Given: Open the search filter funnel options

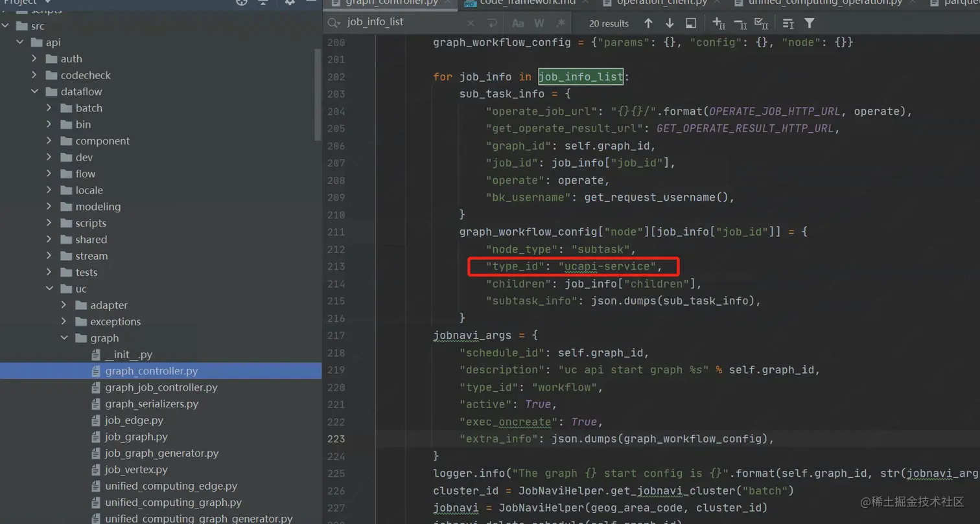Looking at the screenshot, I should 810,23.
